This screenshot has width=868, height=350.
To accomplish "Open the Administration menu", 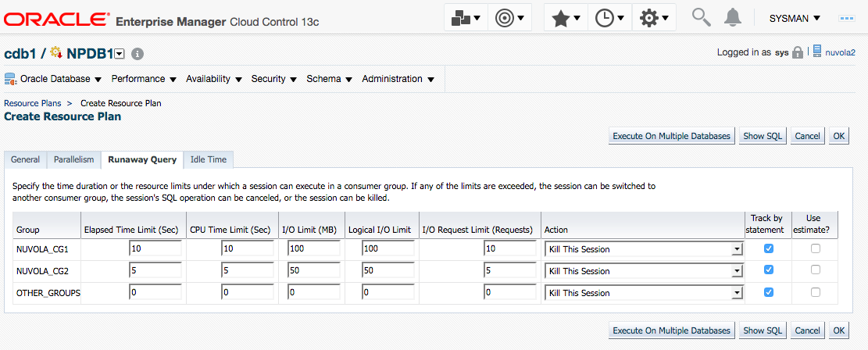I will (x=398, y=79).
